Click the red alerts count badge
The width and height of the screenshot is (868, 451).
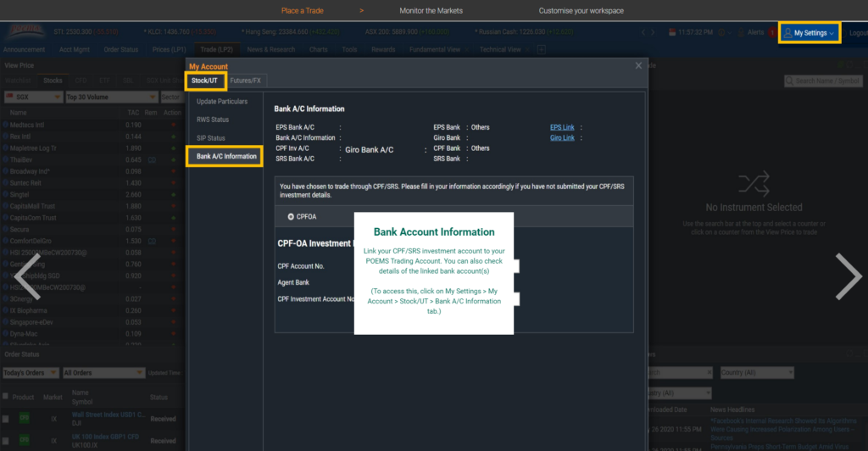point(772,33)
